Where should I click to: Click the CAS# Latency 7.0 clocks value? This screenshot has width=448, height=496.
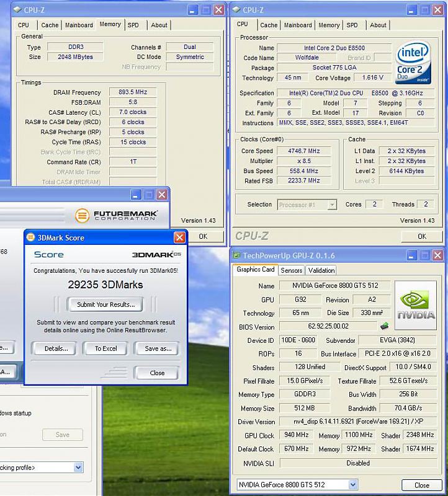[133, 112]
